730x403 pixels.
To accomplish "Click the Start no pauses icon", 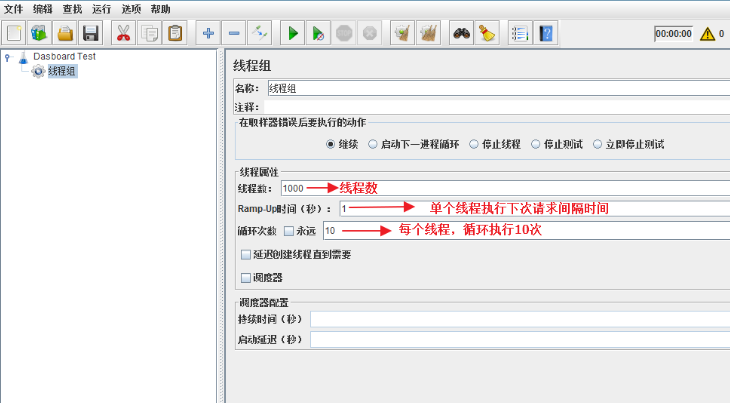I will pos(318,33).
